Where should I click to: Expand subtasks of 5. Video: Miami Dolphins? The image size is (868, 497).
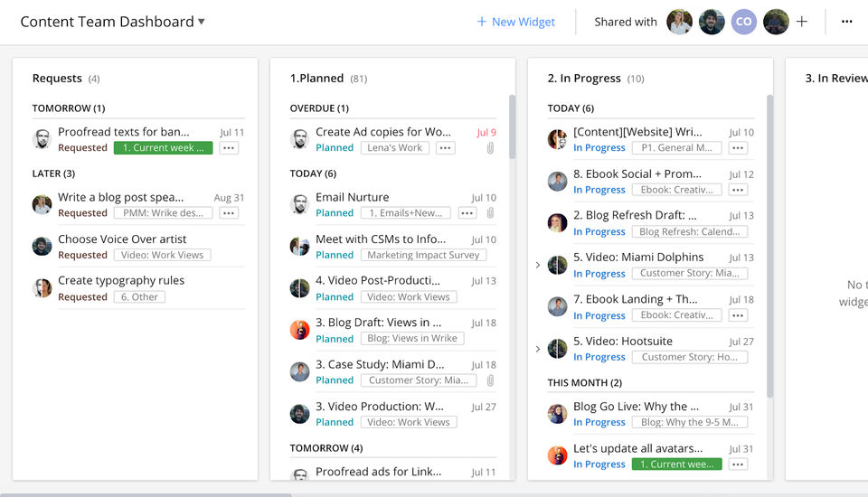point(537,265)
